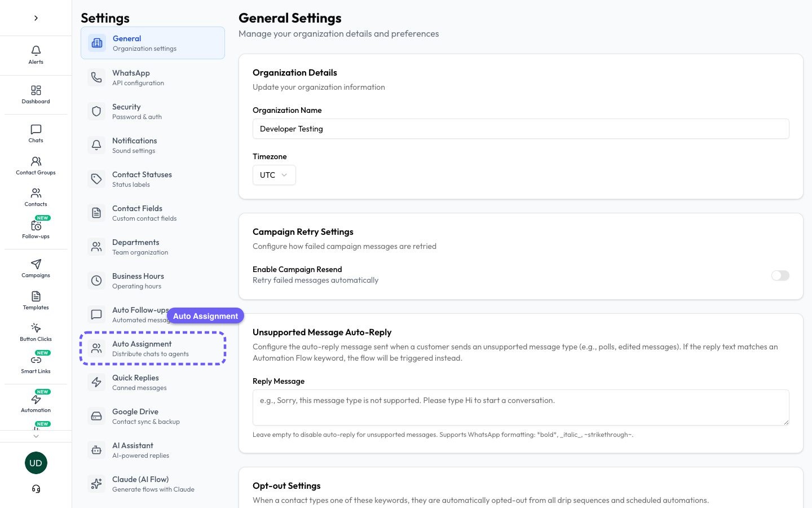812x508 pixels.
Task: Click the AI Assistant robot icon
Action: [x=96, y=450]
